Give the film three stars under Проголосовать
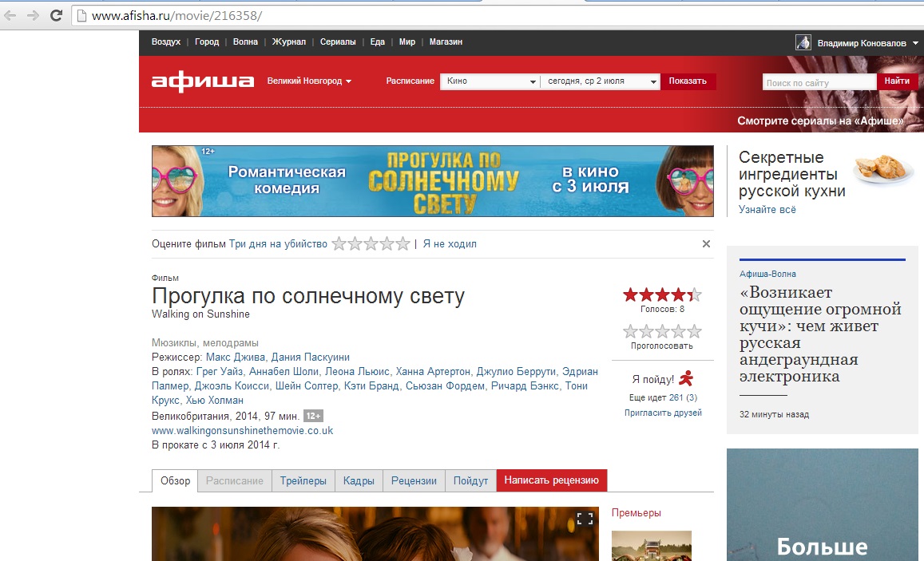Image resolution: width=924 pixels, height=561 pixels. [x=662, y=331]
